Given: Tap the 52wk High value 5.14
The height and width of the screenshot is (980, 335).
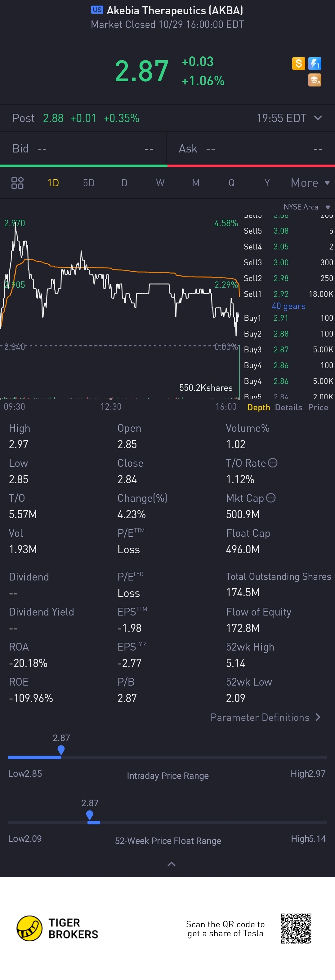Looking at the screenshot, I should [x=236, y=663].
